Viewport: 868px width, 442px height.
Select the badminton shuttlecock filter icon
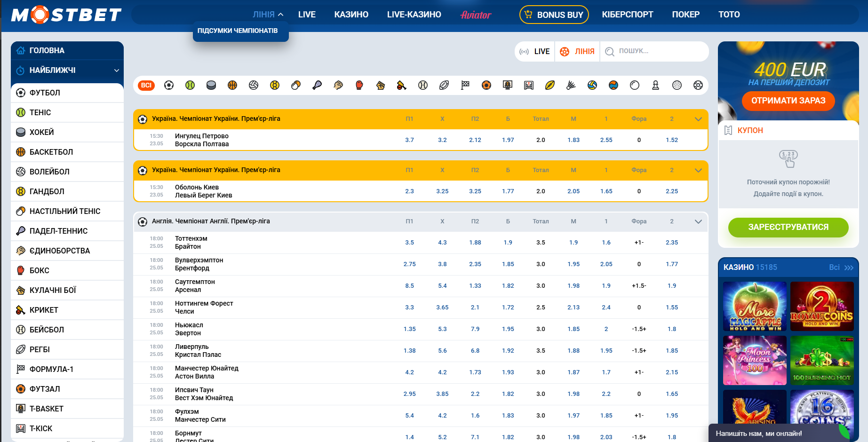pos(571,85)
